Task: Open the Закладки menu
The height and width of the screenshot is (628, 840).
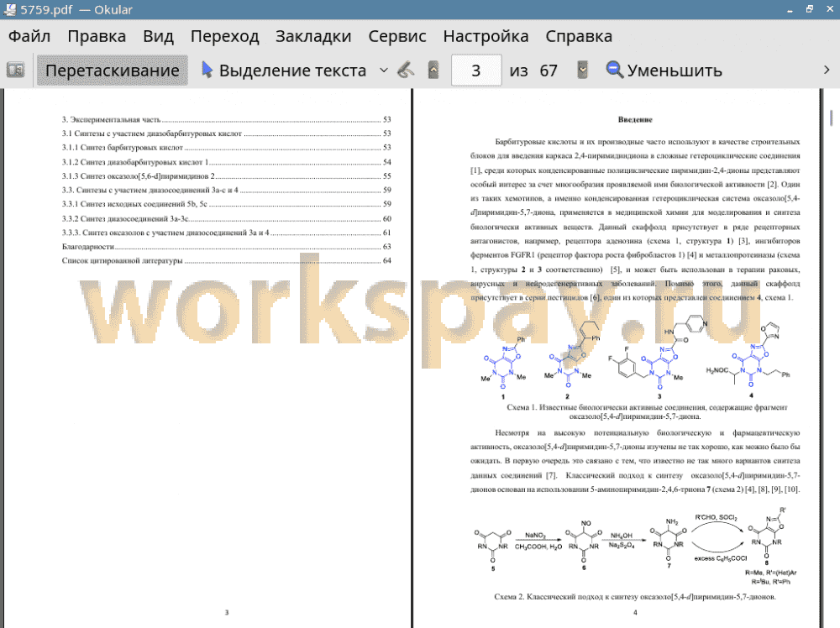Action: 313,36
